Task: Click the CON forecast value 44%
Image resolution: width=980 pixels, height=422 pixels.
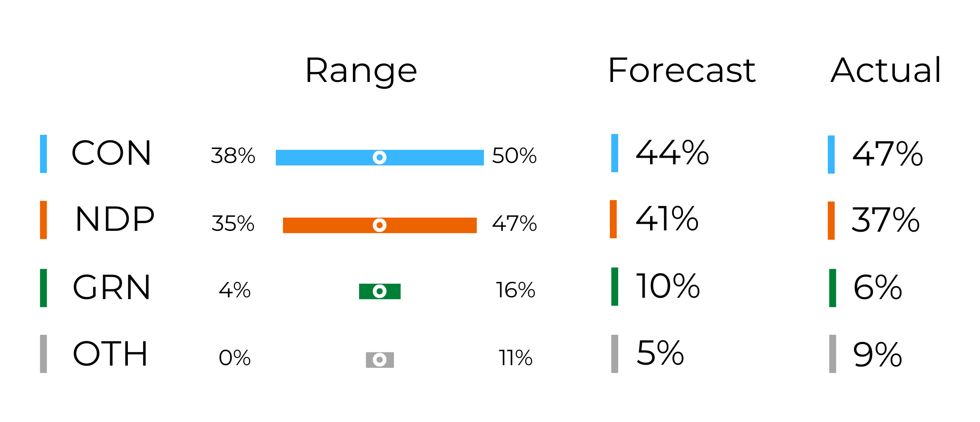Action: [672, 153]
